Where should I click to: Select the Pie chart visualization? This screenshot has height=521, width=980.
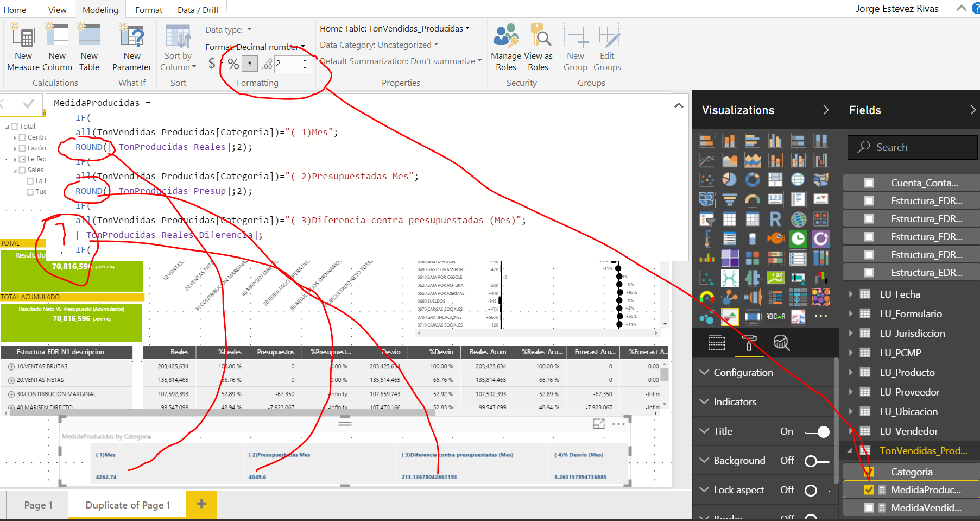click(x=730, y=180)
